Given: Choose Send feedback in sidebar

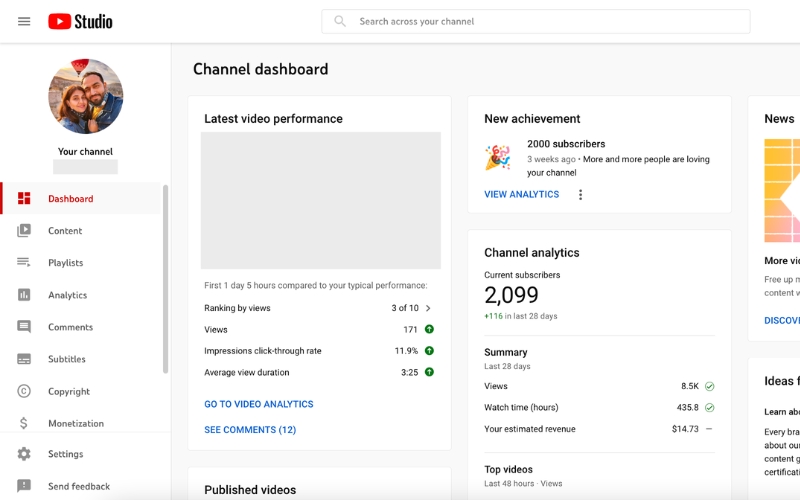Looking at the screenshot, I should (81, 486).
